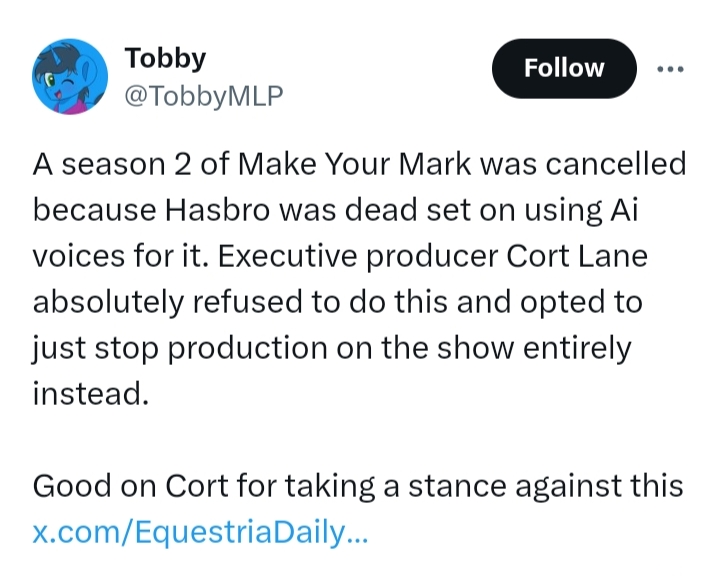Screen dimensions: 720x576
Task: Visit the @TobbyMLP handle link
Action: tap(204, 96)
